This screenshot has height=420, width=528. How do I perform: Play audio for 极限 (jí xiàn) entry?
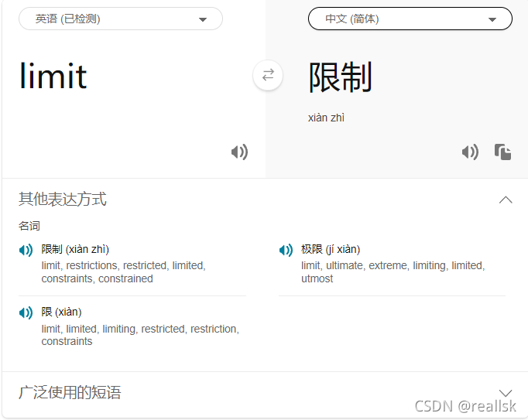286,250
